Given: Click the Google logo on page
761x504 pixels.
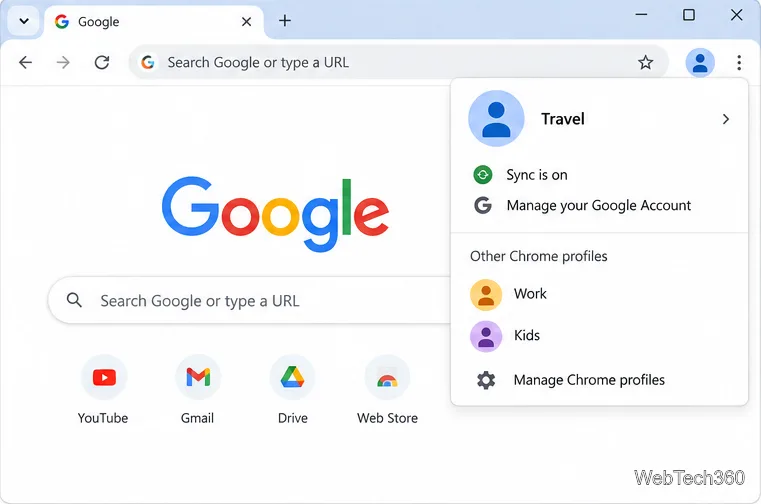Looking at the screenshot, I should tap(275, 214).
